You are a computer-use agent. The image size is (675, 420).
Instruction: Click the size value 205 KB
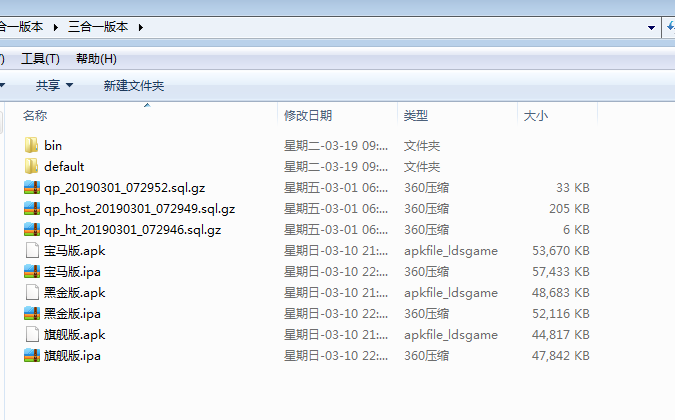tap(569, 209)
